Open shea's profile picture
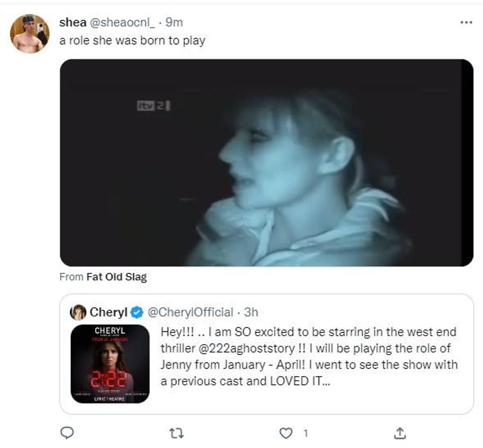This screenshot has width=483, height=448. click(30, 33)
